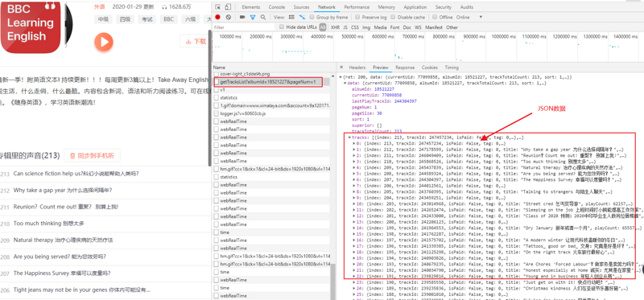The height and width of the screenshot is (300, 644).
Task: Stop recording network log with red button
Action: click(x=217, y=17)
